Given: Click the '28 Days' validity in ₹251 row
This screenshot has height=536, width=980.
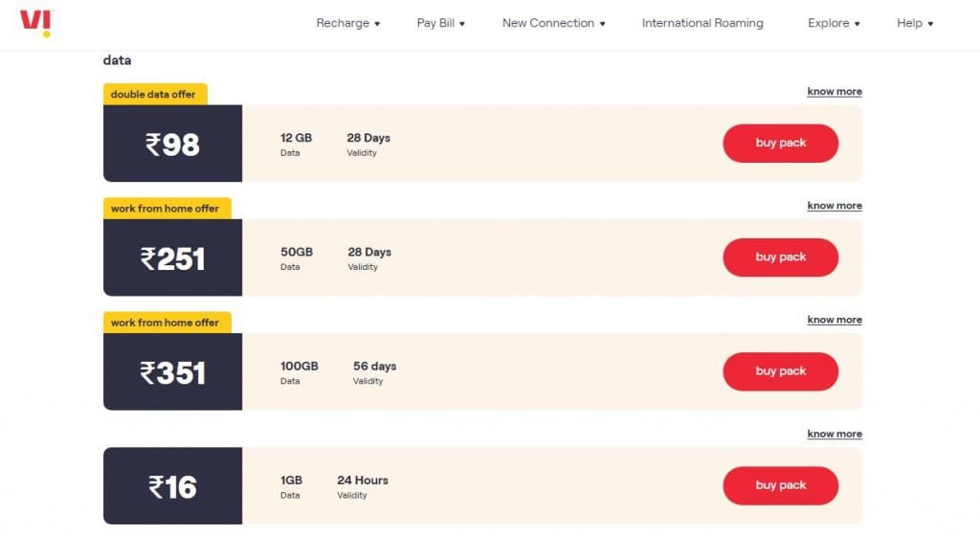Looking at the screenshot, I should [x=369, y=252].
